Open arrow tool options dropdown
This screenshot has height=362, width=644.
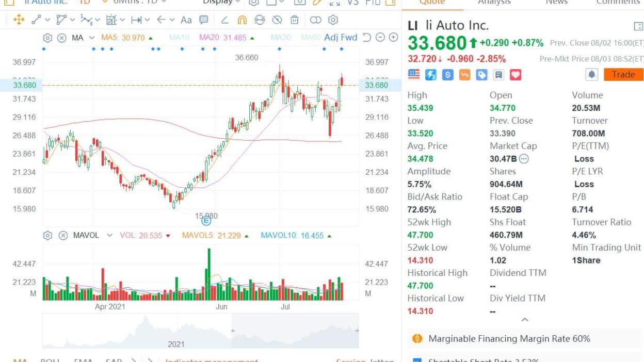(172, 20)
